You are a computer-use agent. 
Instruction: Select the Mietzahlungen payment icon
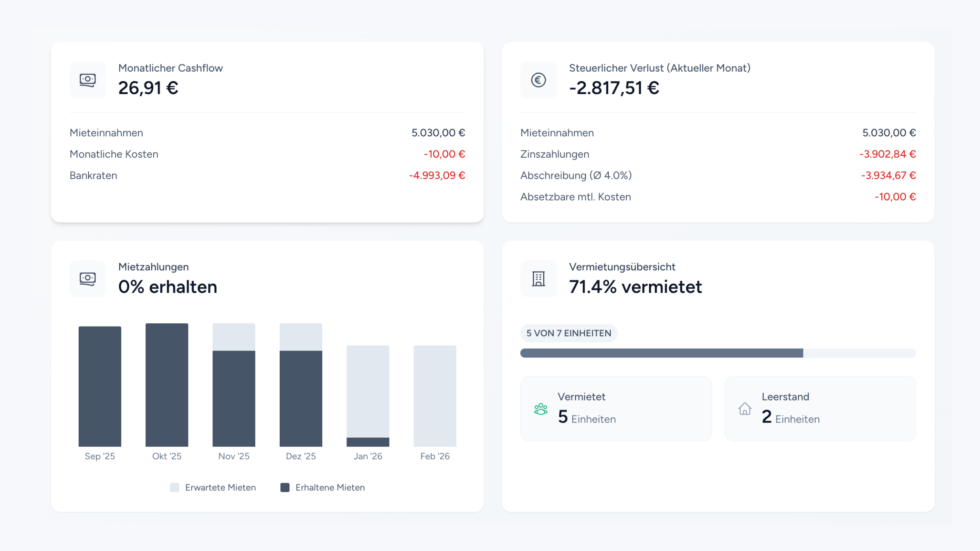tap(87, 279)
